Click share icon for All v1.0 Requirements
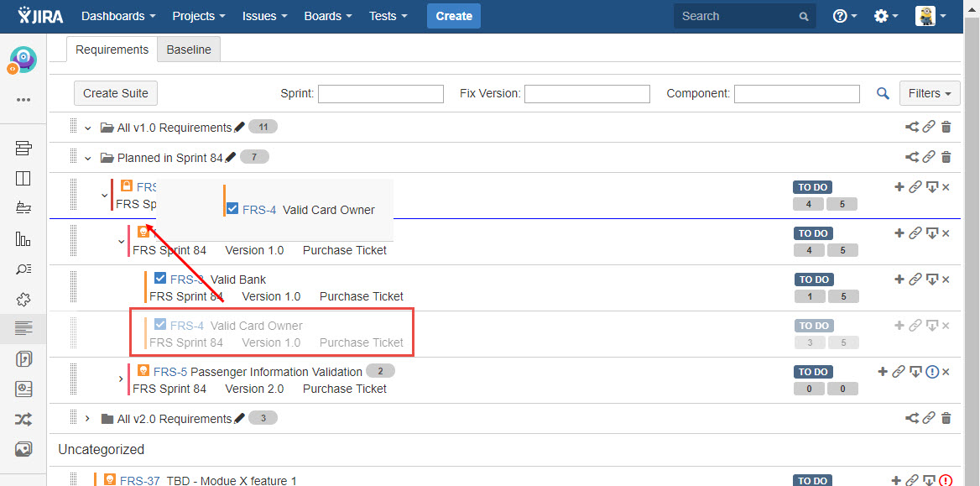 [911, 128]
